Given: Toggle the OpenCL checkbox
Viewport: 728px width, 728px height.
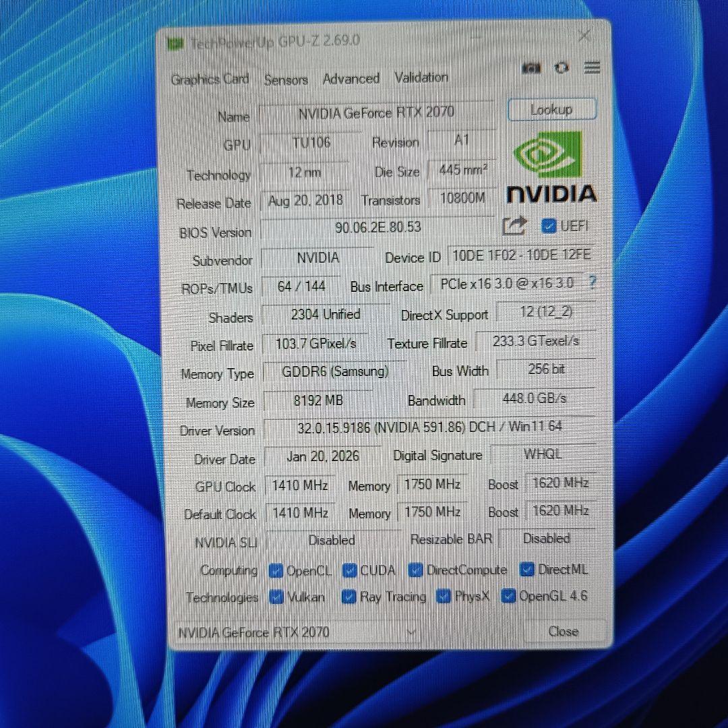Looking at the screenshot, I should point(276,571).
